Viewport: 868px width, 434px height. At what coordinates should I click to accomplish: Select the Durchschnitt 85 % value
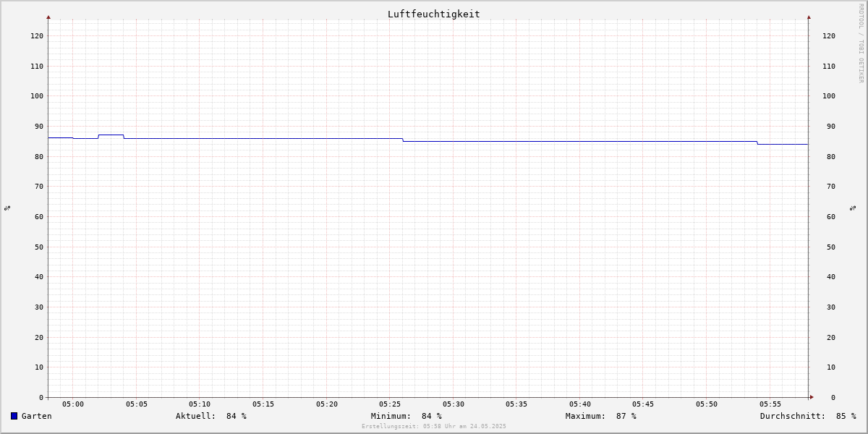[846, 416]
